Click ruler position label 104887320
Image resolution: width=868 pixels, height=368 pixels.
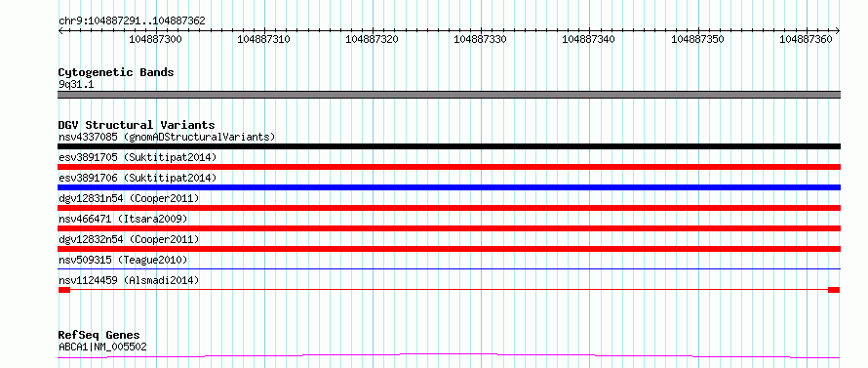(x=372, y=40)
